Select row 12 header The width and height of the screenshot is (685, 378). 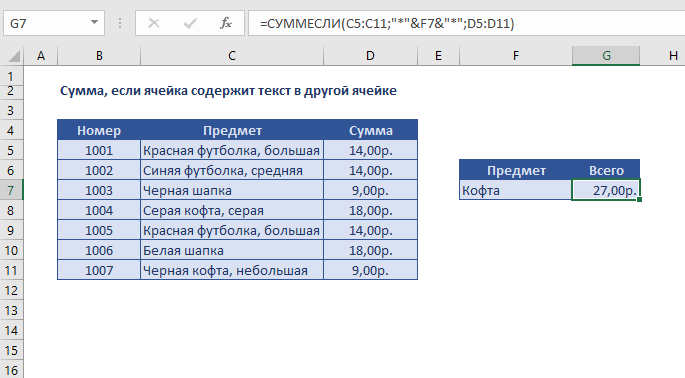(x=11, y=291)
